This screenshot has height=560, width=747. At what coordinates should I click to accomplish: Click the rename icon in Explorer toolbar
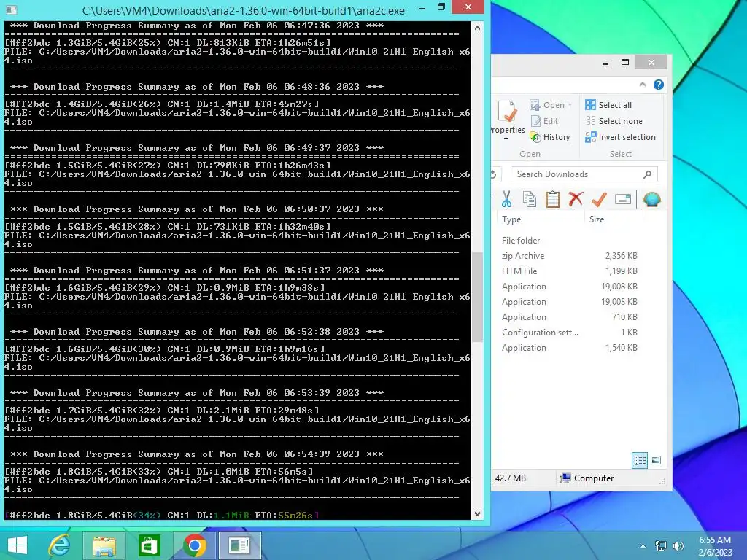[623, 199]
